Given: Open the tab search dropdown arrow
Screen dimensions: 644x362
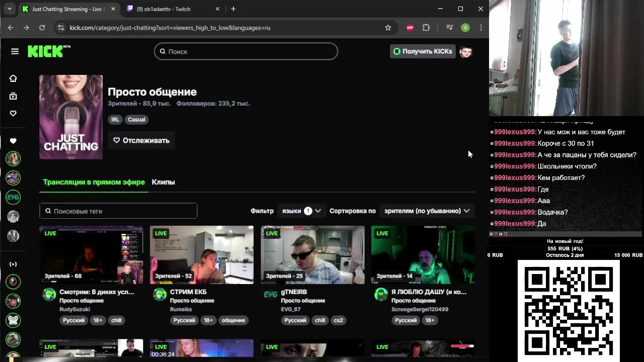Looking at the screenshot, I should [9, 9].
